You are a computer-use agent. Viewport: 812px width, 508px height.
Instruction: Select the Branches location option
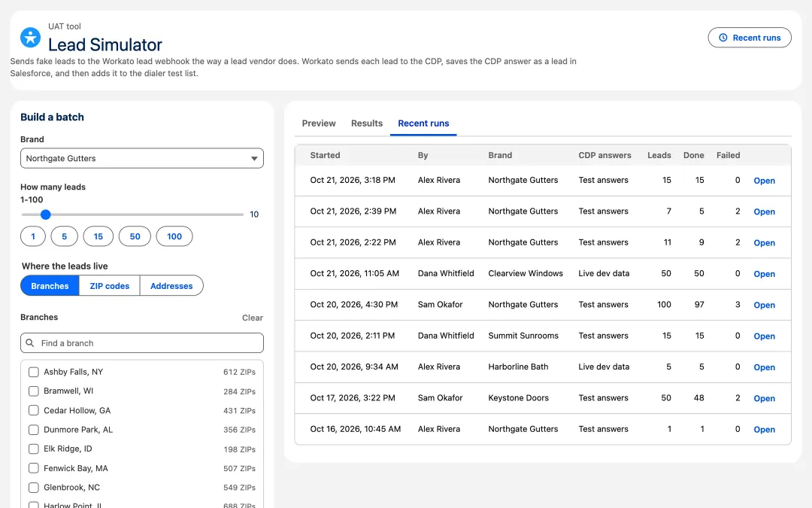50,286
